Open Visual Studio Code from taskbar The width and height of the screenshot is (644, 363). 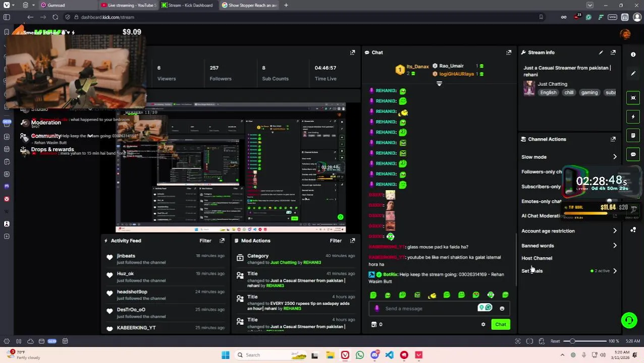pos(389,355)
